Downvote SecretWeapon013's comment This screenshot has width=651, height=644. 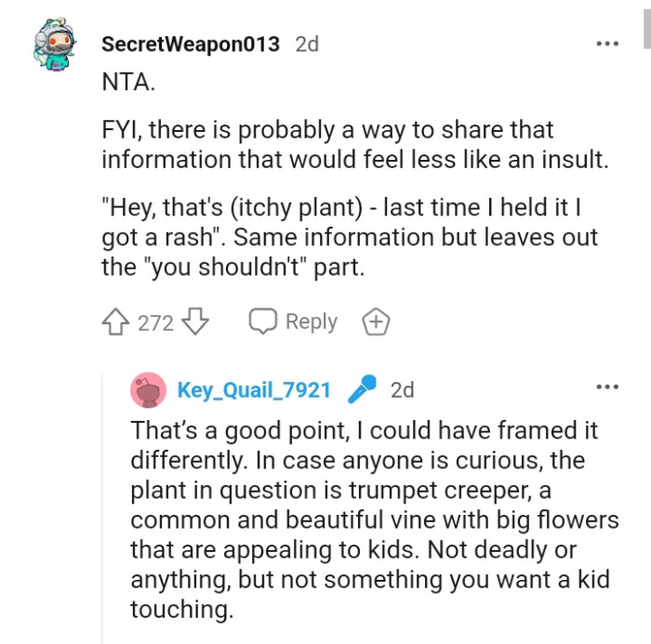(195, 322)
